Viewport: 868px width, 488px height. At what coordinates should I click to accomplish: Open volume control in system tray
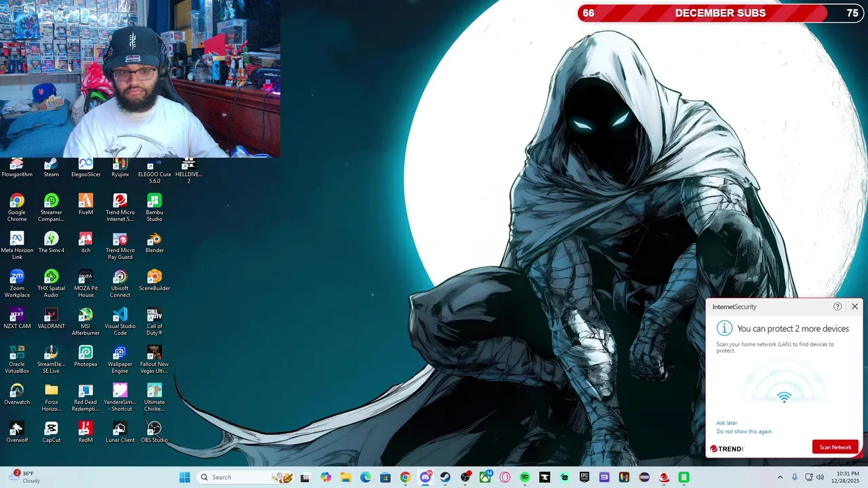pos(820,477)
